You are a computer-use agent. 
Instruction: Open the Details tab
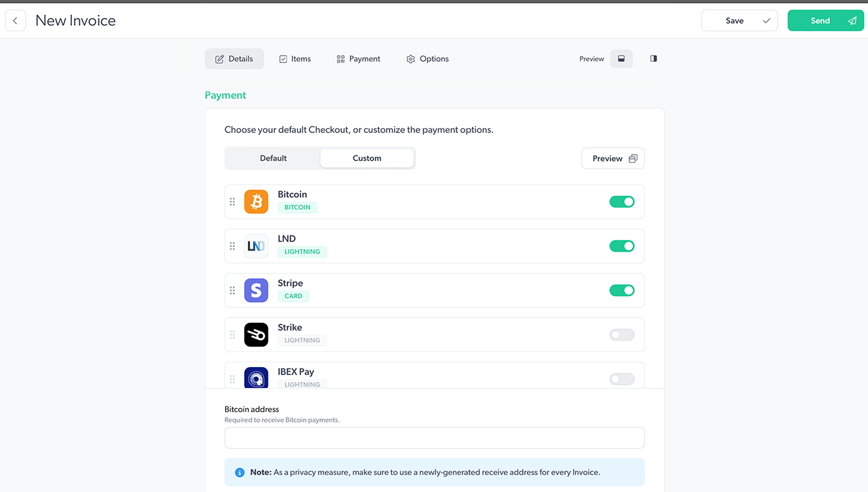pos(234,59)
